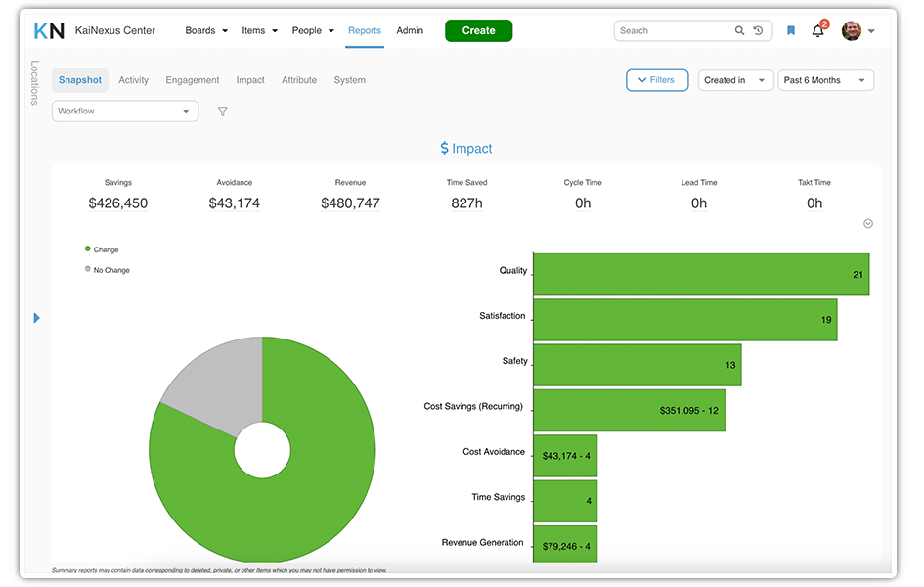Open notifications bell icon

(x=818, y=31)
